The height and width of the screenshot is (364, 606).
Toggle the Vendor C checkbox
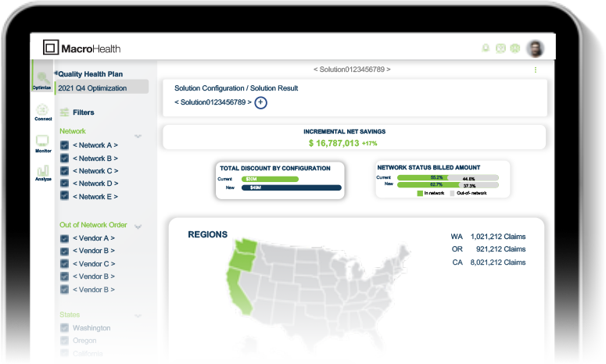click(x=65, y=264)
